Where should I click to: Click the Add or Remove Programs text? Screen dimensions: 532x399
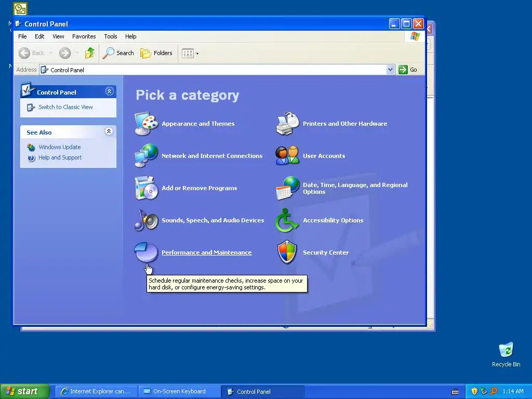(x=199, y=188)
